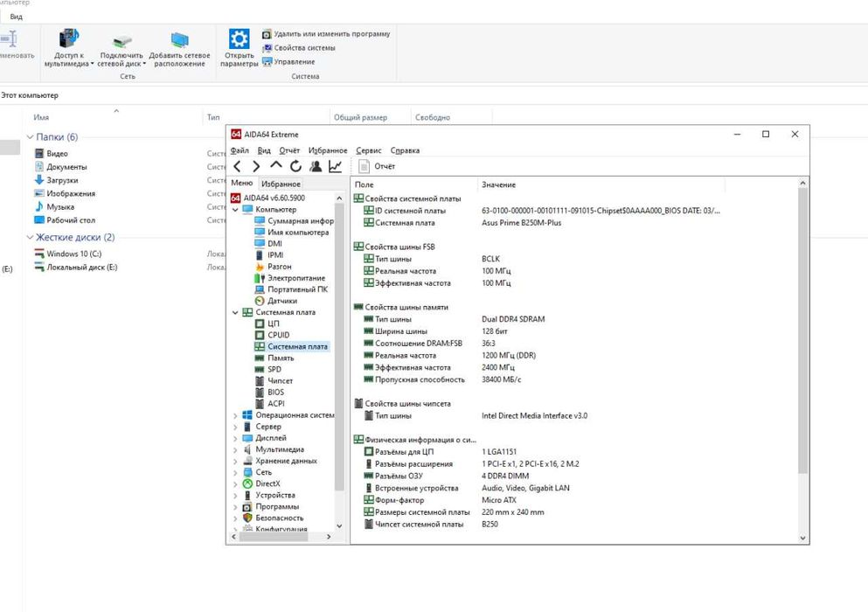Screen dimensions: 868x612
Task: Click the Up level arrow in AIDA64 toolbar
Action: click(x=275, y=165)
